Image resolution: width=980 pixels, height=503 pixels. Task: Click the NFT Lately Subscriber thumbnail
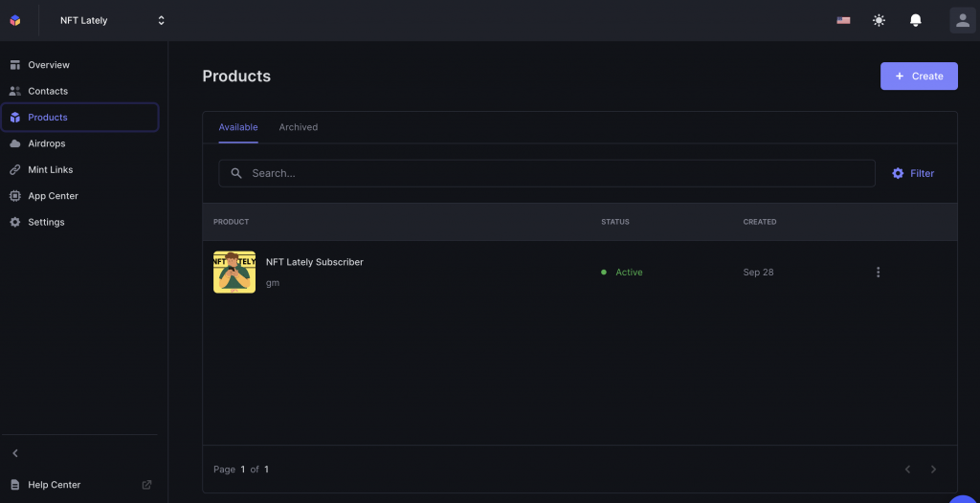point(234,272)
